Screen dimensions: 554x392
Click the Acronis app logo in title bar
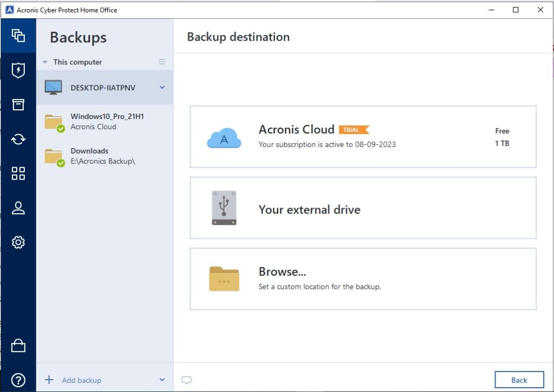coord(10,10)
